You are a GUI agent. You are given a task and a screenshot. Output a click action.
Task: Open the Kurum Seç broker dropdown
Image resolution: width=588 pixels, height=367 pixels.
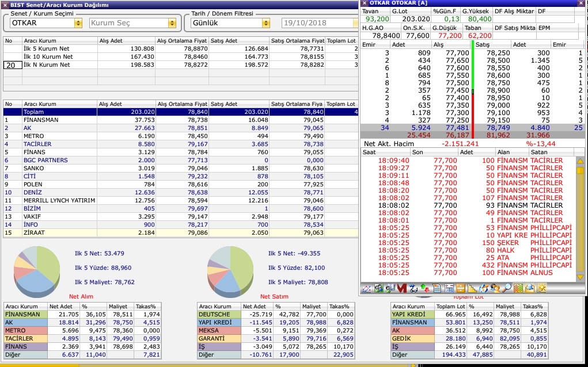click(172, 23)
